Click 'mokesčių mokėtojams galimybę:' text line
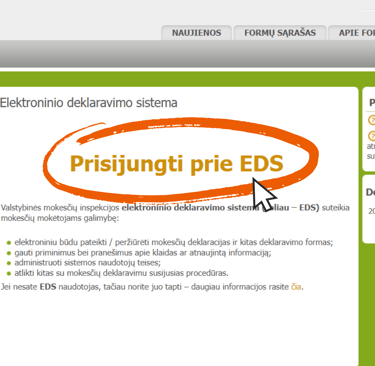375x366 pixels. [60, 218]
